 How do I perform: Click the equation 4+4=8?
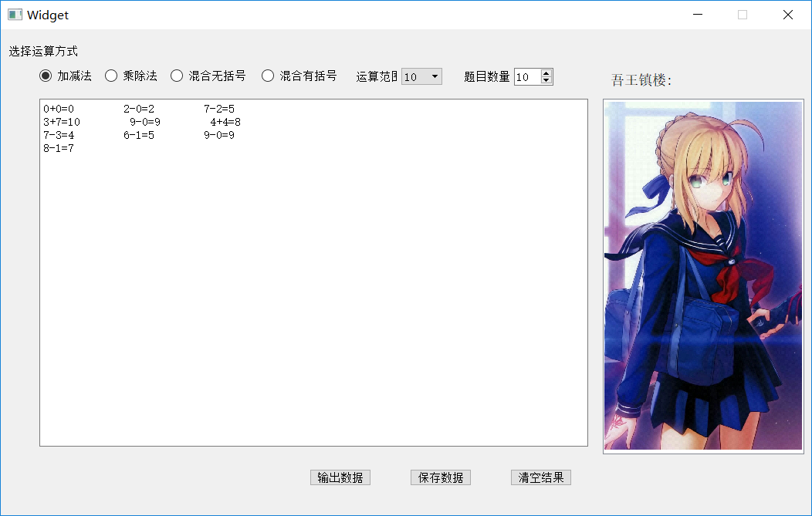point(225,122)
